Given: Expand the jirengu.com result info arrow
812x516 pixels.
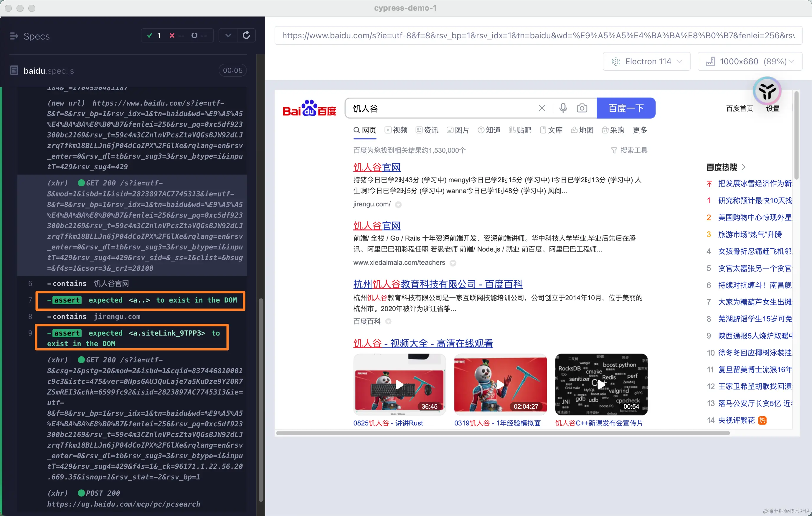Looking at the screenshot, I should (x=398, y=205).
